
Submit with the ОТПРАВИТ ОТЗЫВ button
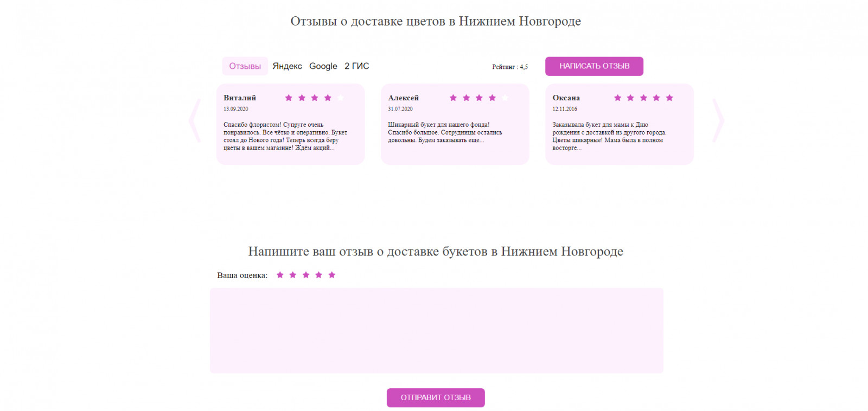pos(436,397)
